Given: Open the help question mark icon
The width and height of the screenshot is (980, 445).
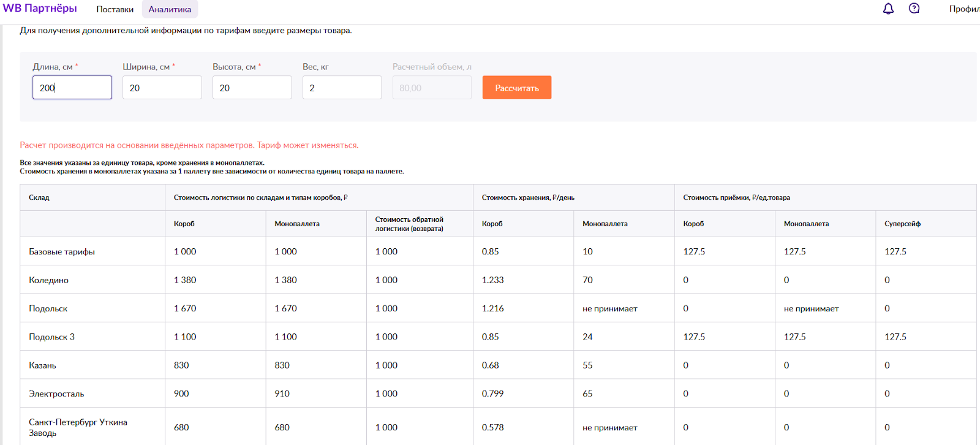Looking at the screenshot, I should point(914,9).
